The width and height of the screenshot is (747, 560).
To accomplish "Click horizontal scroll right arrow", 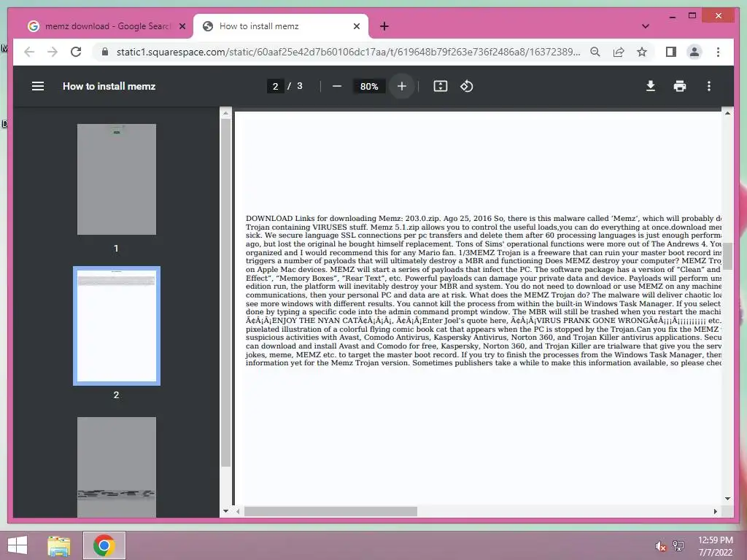I will [x=715, y=511].
